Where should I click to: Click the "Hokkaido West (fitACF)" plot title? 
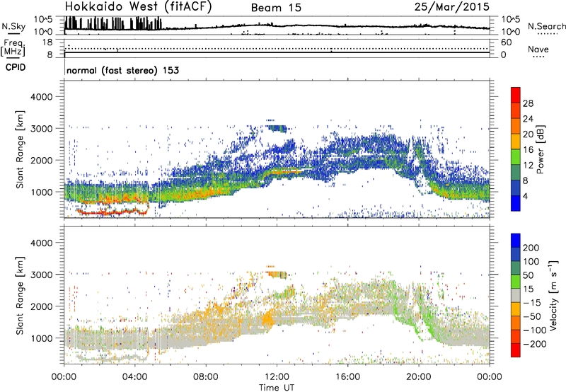(x=138, y=6)
